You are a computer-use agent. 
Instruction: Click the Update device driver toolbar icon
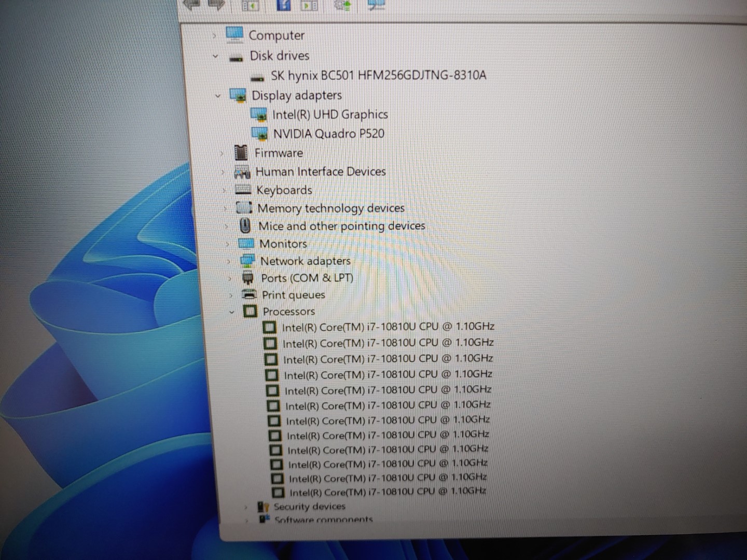coord(342,5)
